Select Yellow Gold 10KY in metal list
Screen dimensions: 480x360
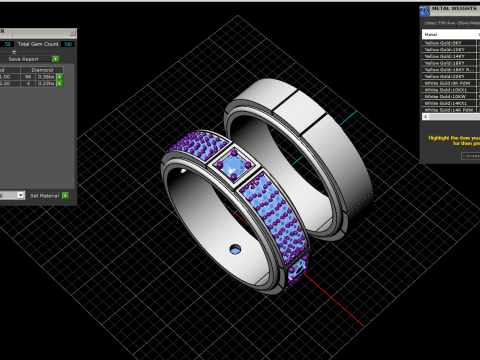449,50
